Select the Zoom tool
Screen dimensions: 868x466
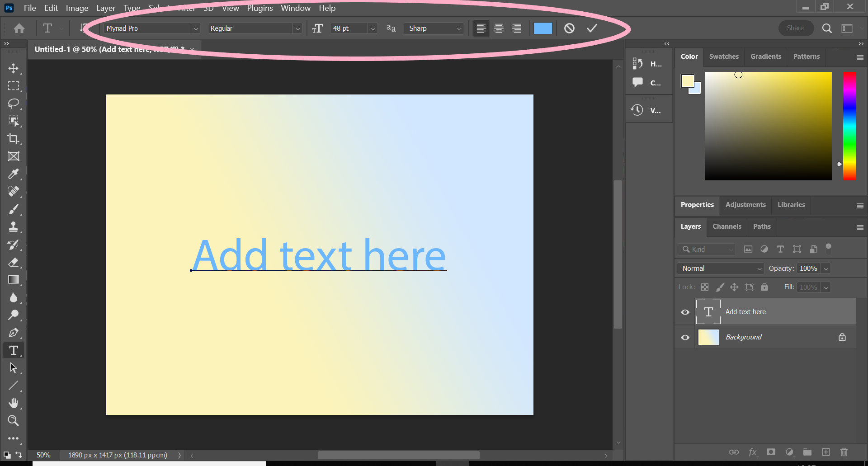tap(14, 421)
